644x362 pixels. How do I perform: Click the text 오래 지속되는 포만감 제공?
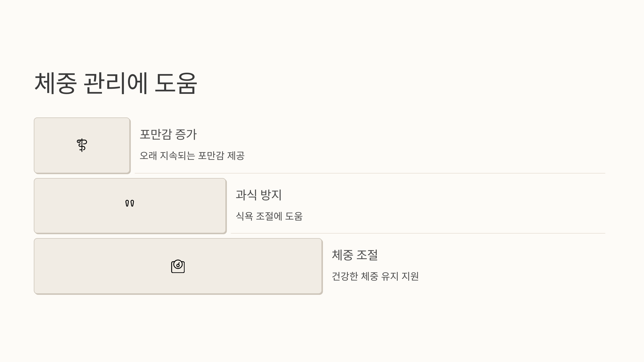click(x=192, y=156)
